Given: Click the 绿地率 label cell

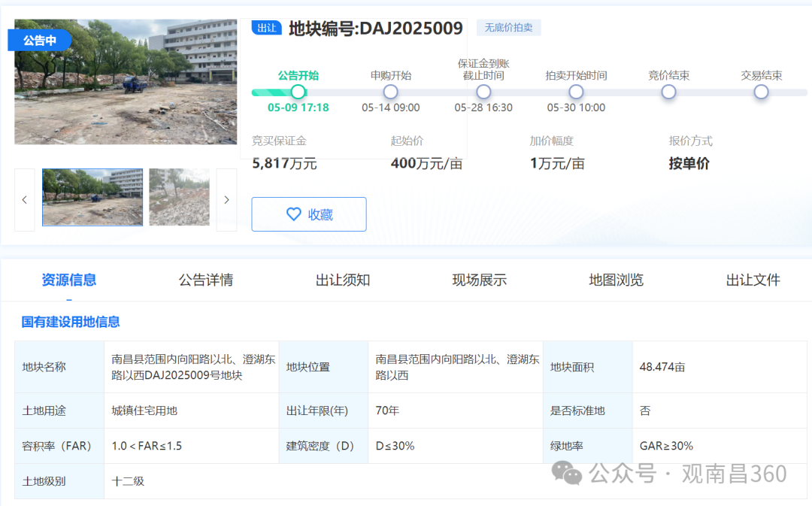Looking at the screenshot, I should (588, 446).
